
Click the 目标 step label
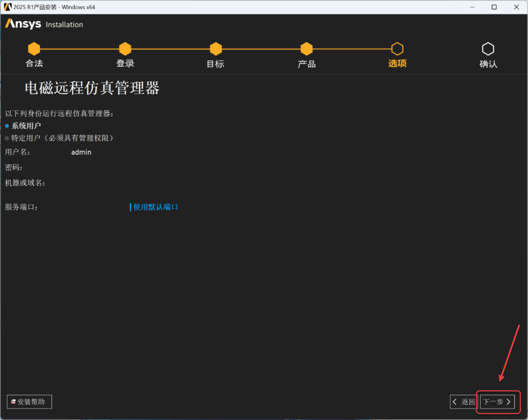pyautogui.click(x=216, y=64)
